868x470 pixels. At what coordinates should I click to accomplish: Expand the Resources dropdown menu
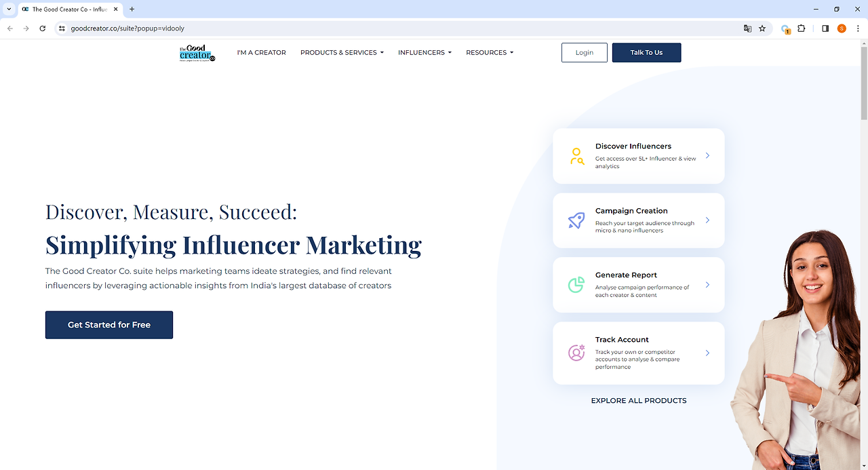(490, 52)
